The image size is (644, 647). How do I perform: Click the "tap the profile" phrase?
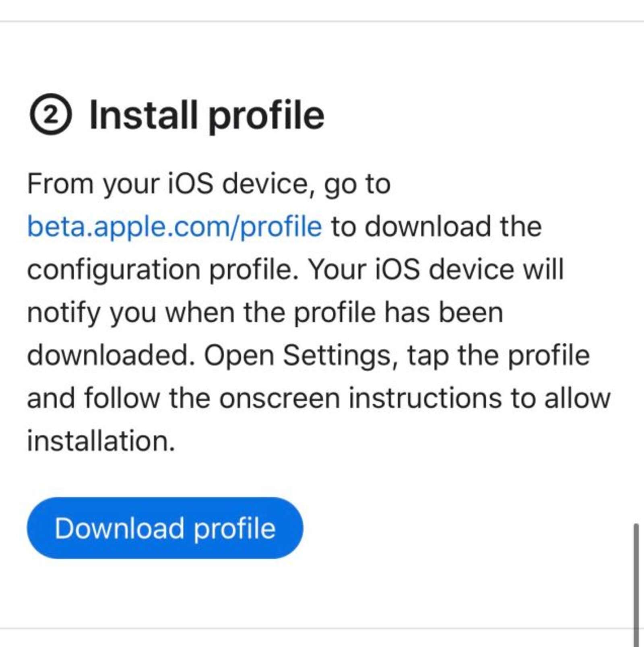click(x=498, y=355)
